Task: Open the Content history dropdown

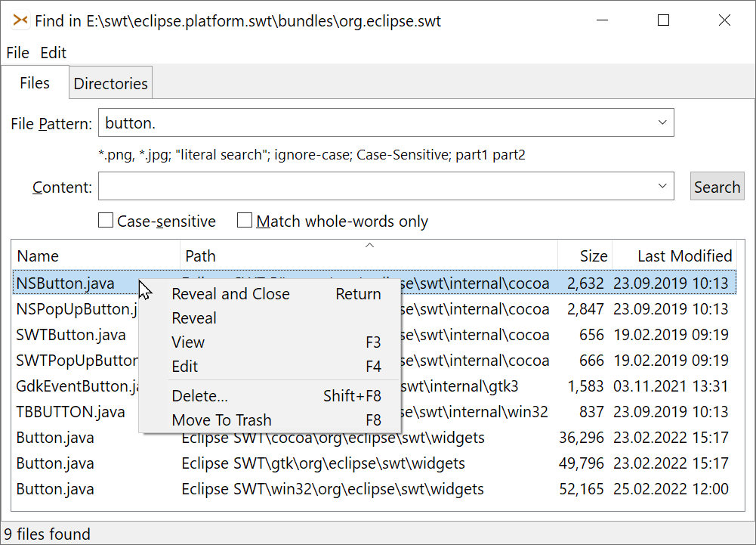Action: (662, 185)
